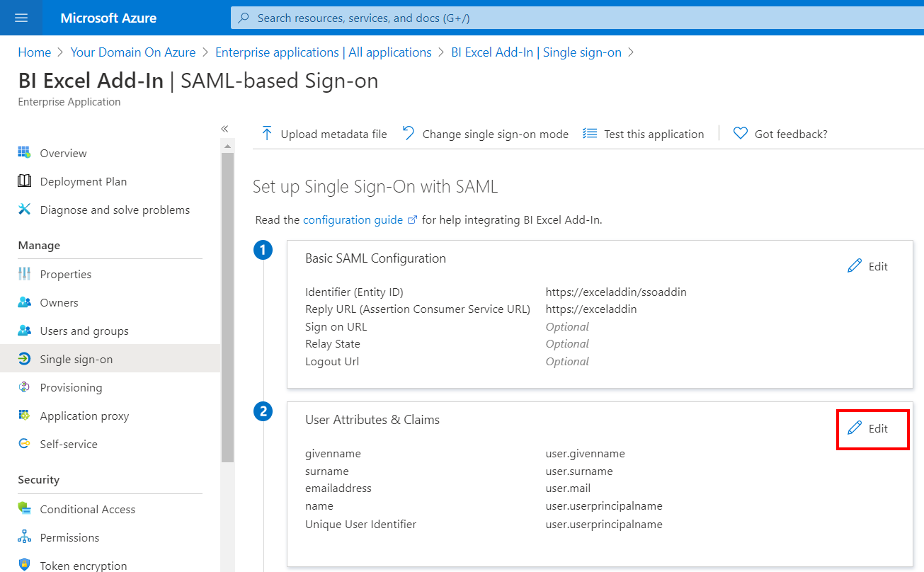Image resolution: width=924 pixels, height=572 pixels.
Task: Click the upload arrow icon in toolbar
Action: [267, 133]
